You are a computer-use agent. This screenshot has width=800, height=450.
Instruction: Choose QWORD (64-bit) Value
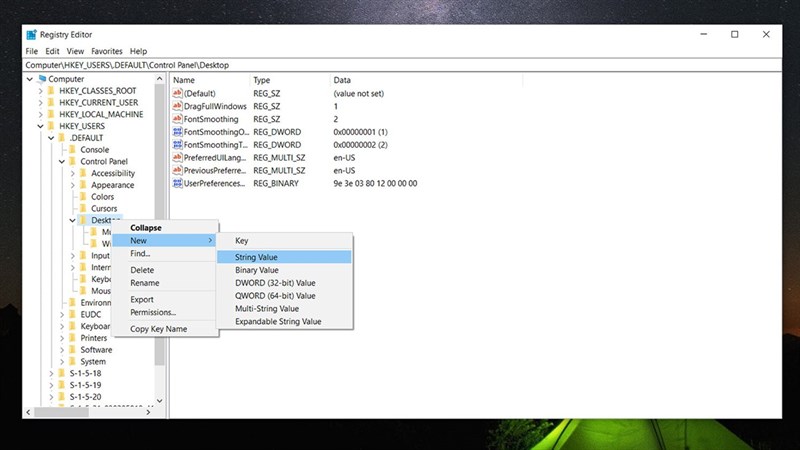point(284,295)
